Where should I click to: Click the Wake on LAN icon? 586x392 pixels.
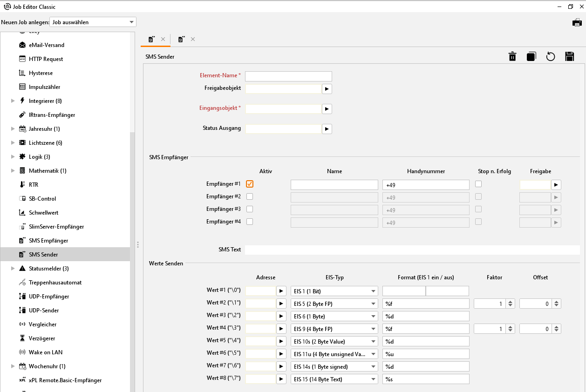[22, 352]
